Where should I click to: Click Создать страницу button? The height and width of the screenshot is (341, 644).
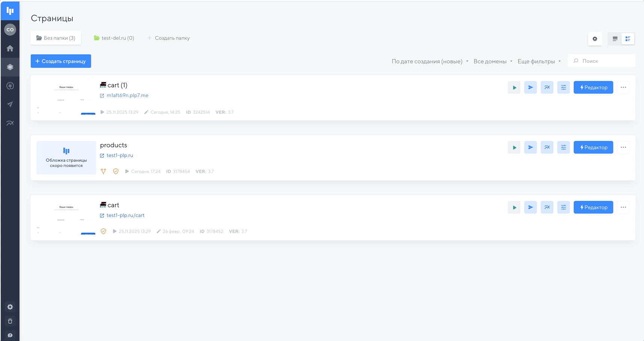[61, 61]
